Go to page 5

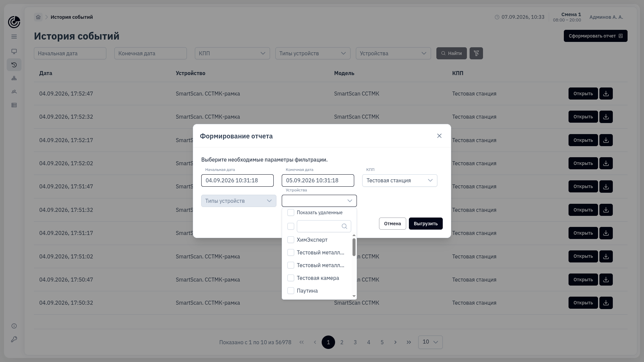tap(382, 342)
